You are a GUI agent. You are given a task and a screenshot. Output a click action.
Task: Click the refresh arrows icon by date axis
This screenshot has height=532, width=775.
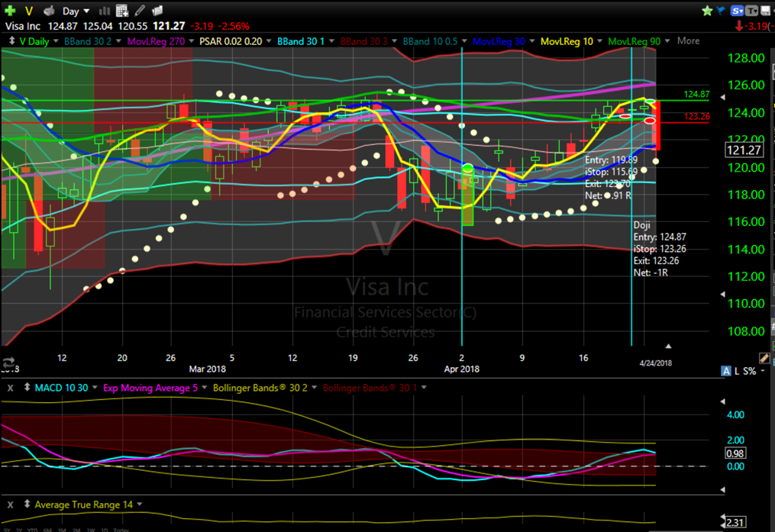[x=8, y=363]
